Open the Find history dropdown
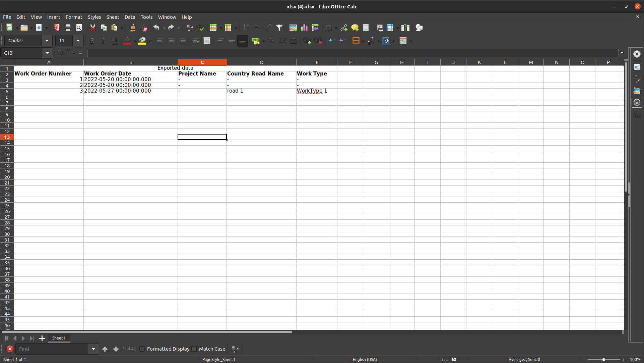The image size is (644, 363). (x=93, y=349)
